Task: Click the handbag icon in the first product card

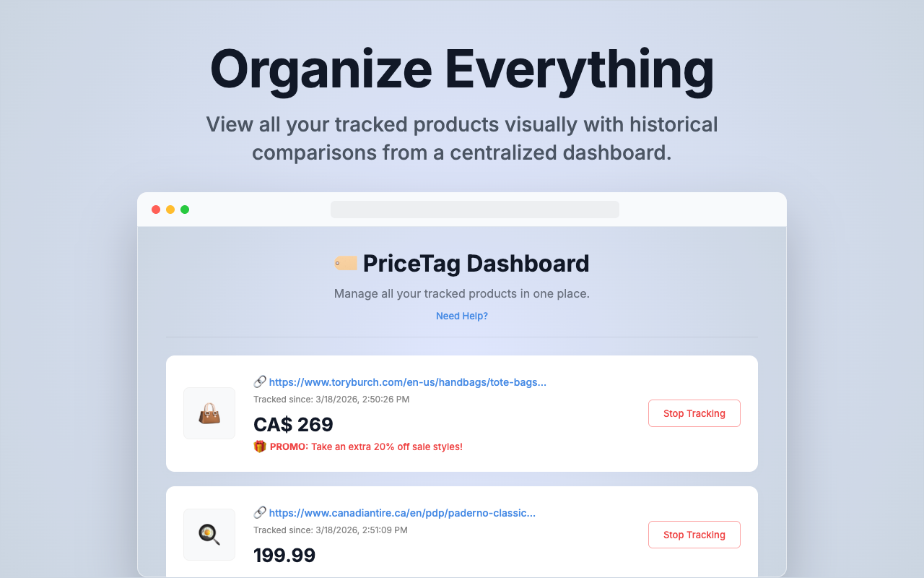Action: [x=209, y=413]
